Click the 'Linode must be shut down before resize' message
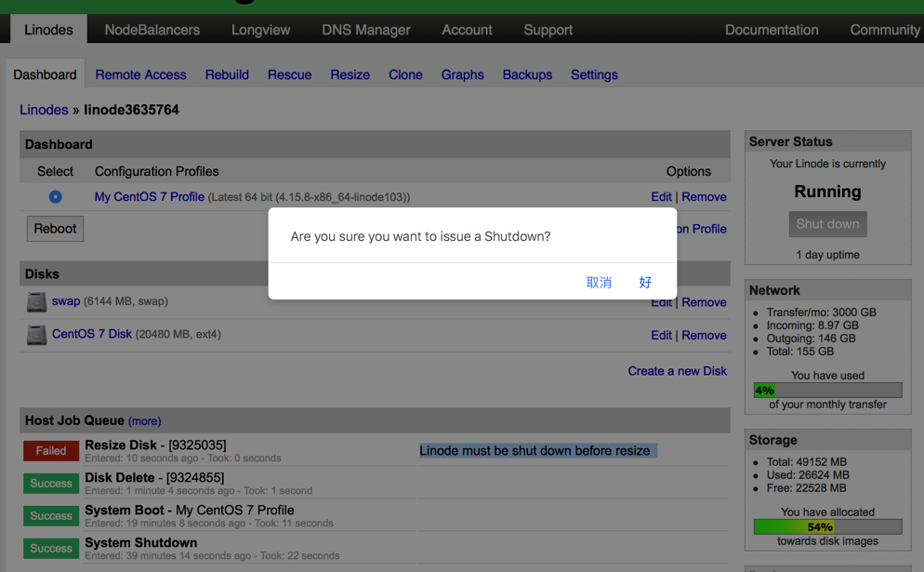Viewport: 924px width, 572px height. coord(535,450)
